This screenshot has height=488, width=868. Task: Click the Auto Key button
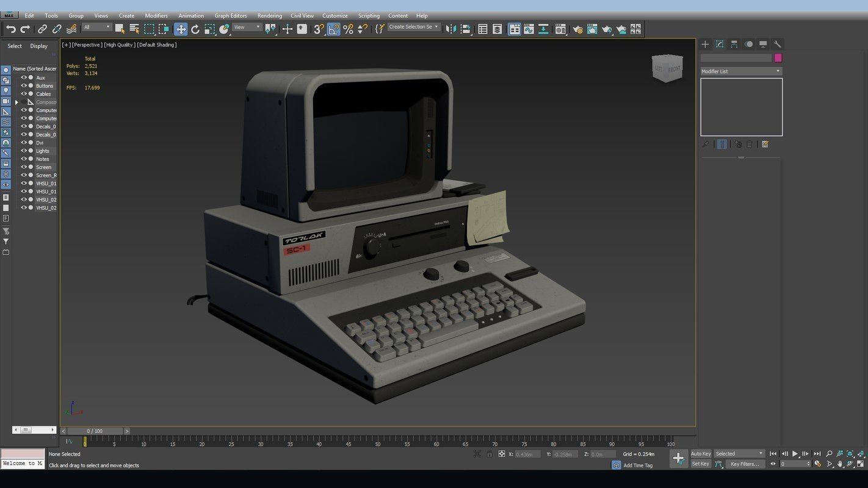[701, 454]
